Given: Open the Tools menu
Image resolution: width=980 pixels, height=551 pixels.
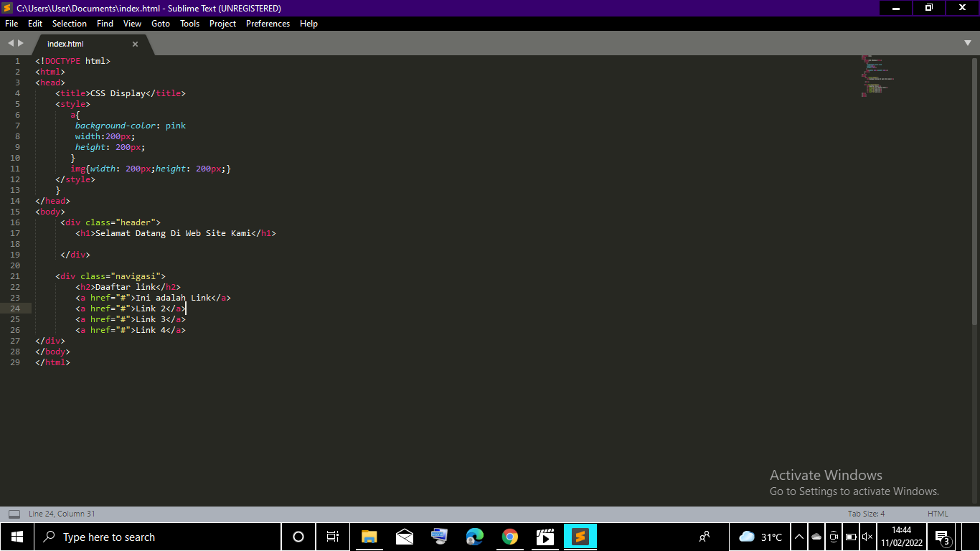Looking at the screenshot, I should click(x=190, y=24).
